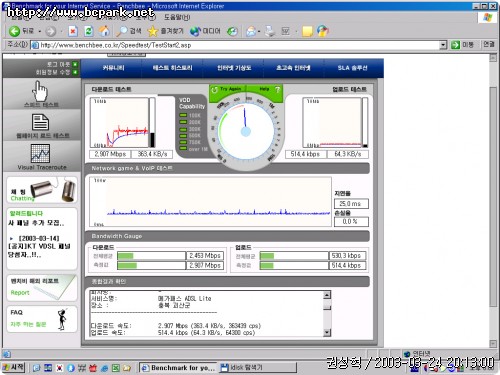The width and height of the screenshot is (500, 375).
Task: Open the Back button history dropdown
Action: click(40, 31)
